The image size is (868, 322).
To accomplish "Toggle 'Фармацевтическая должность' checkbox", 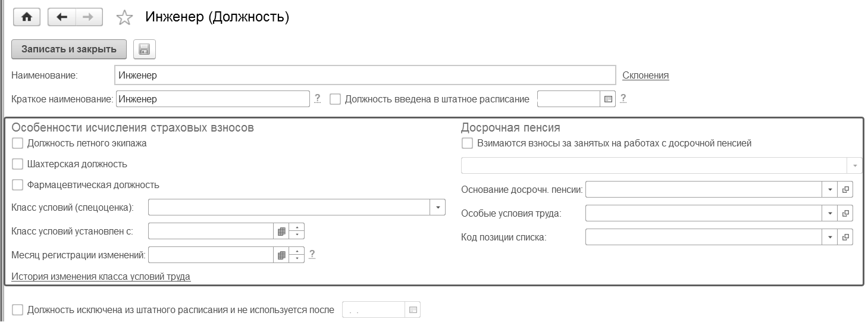I will (18, 185).
